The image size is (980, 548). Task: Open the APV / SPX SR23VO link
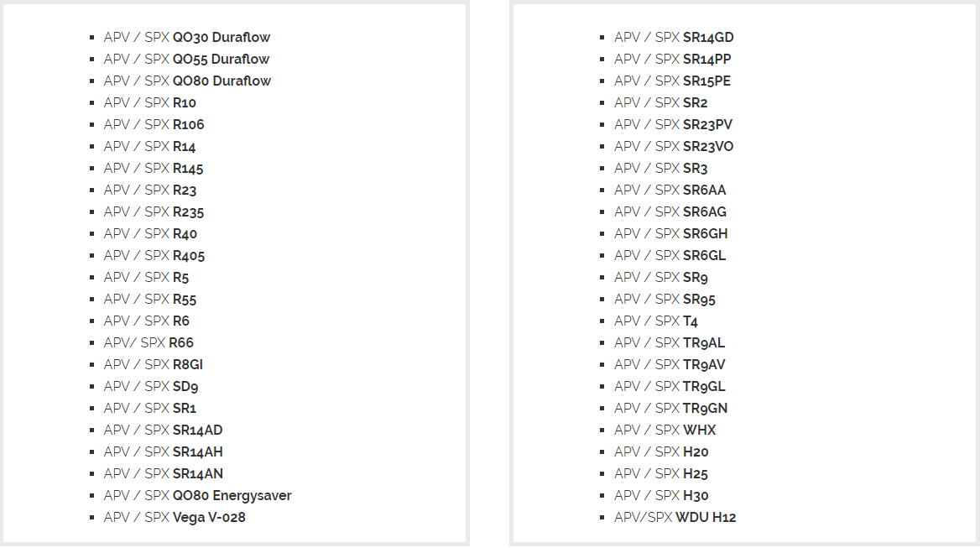pyautogui.click(x=674, y=147)
